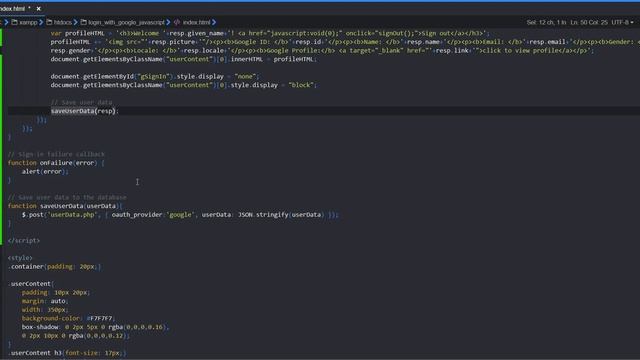Click the highlighted saveUserData(resp) call

point(84,111)
